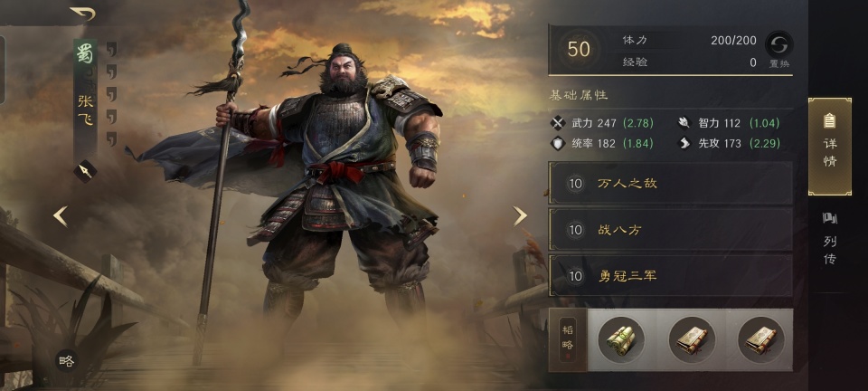The width and height of the screenshot is (868, 391).
Task: Select the middle book strategy item
Action: click(692, 340)
